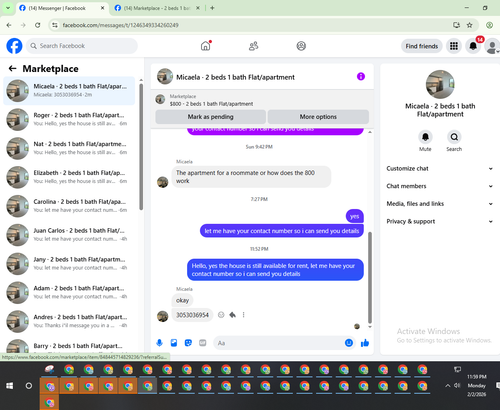The height and width of the screenshot is (410, 500).
Task: Expand Media, files and links section
Action: (x=440, y=204)
